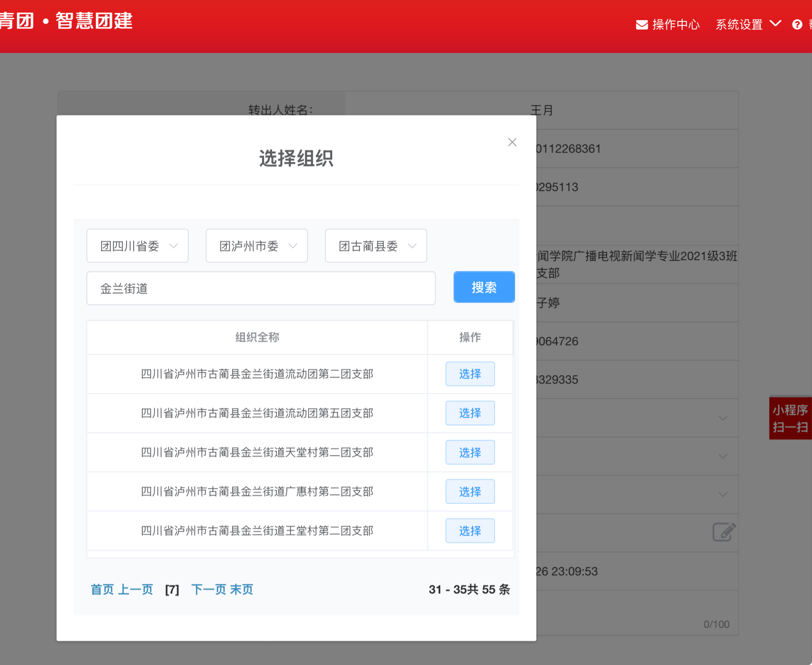The width and height of the screenshot is (812, 665).
Task: Close the 选择组织 dialog with X icon
Action: coord(512,142)
